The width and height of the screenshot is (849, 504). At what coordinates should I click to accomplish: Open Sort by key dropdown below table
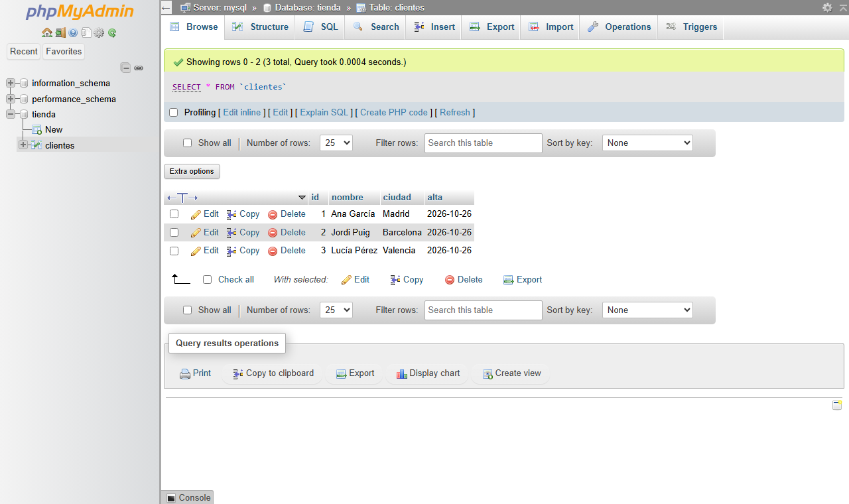(647, 310)
